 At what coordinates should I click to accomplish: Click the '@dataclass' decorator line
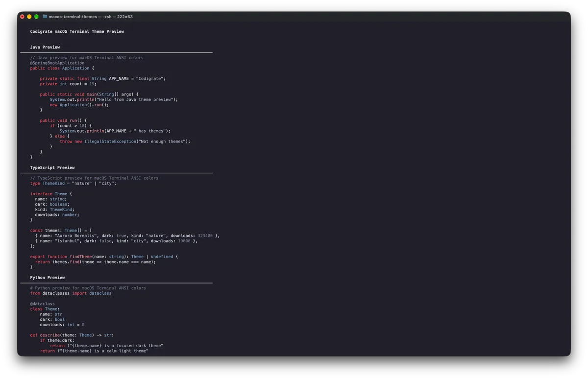pos(43,304)
